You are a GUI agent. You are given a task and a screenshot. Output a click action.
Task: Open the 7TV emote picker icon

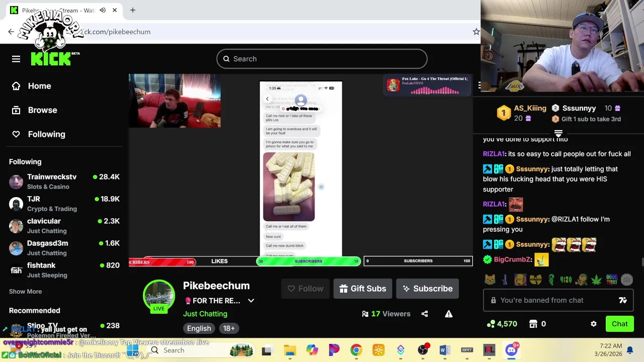click(623, 300)
